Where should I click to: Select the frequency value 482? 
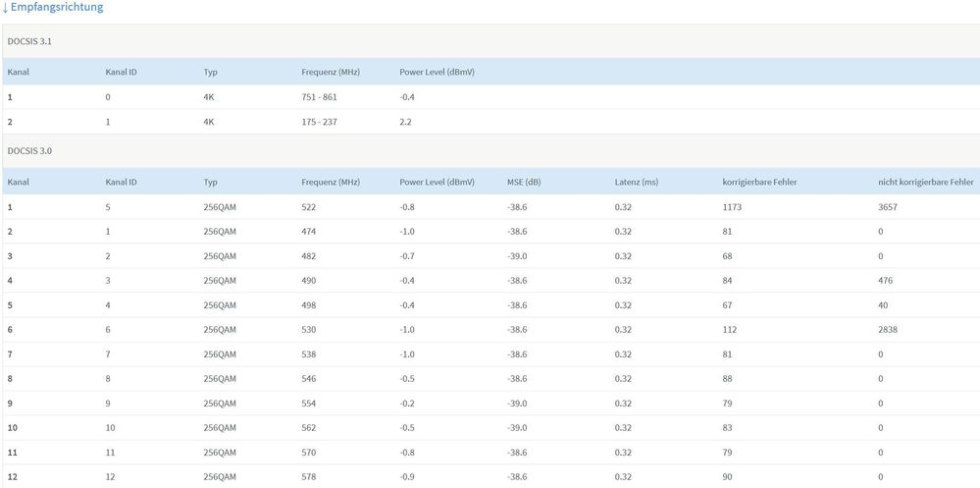click(309, 256)
